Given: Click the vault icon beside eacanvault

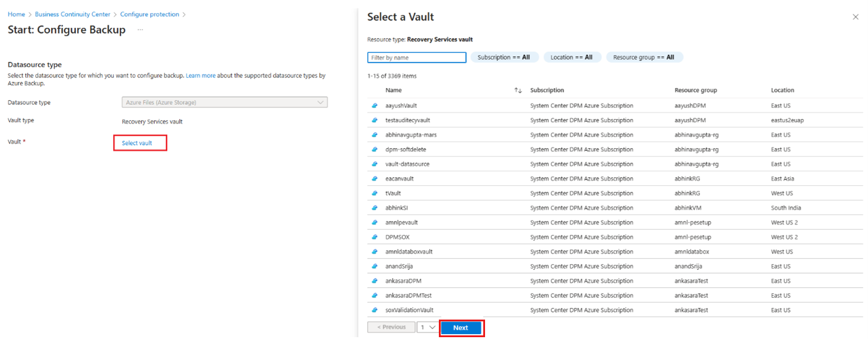Looking at the screenshot, I should [374, 179].
